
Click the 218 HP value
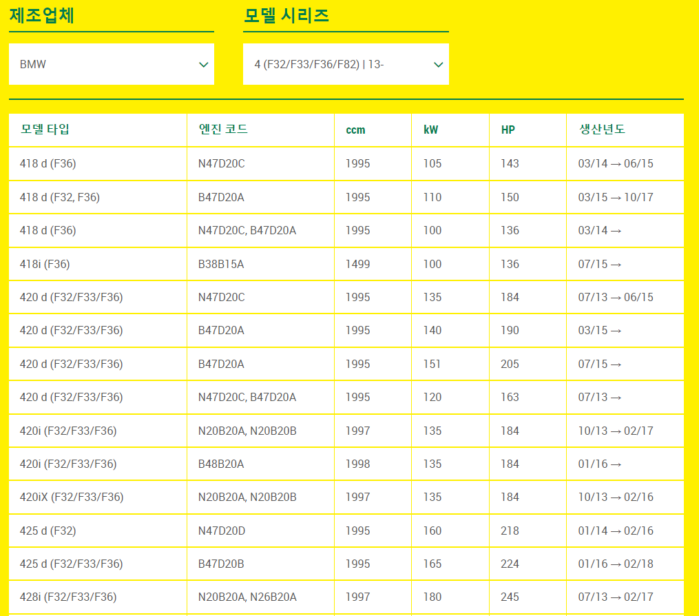pos(510,531)
